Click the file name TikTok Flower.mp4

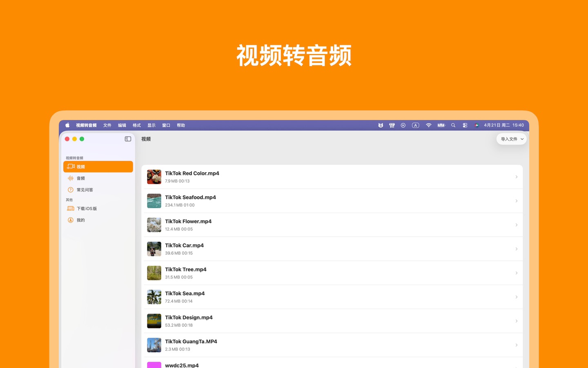click(188, 222)
